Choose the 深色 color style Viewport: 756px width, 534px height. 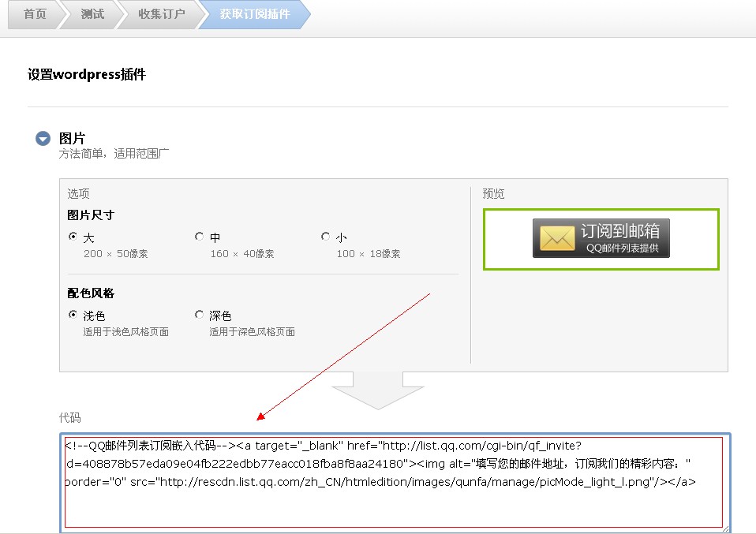[x=199, y=315]
